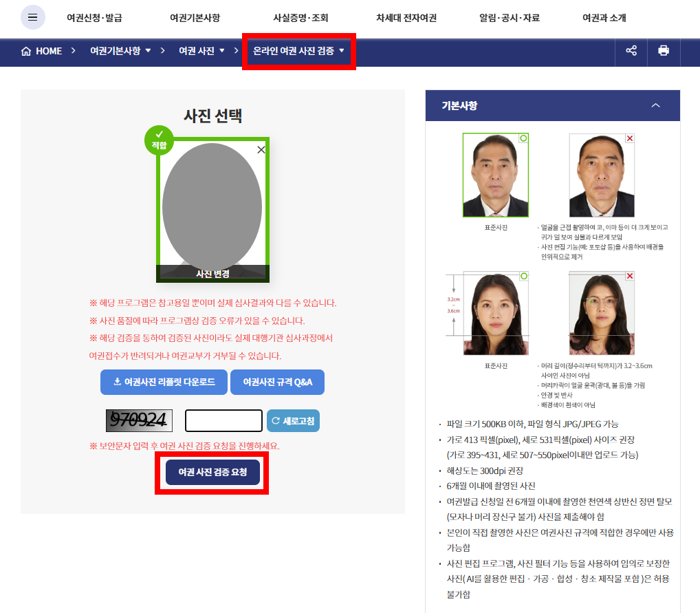Viewport: 700px width, 613px height.
Task: Open the hamburger menu
Action: pyautogui.click(x=33, y=17)
